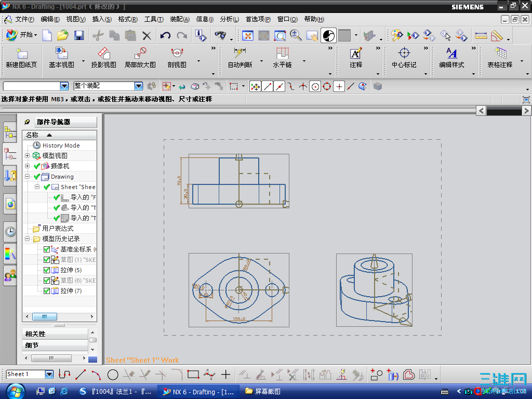
Task: Open the 插入(S) menu
Action: point(102,19)
